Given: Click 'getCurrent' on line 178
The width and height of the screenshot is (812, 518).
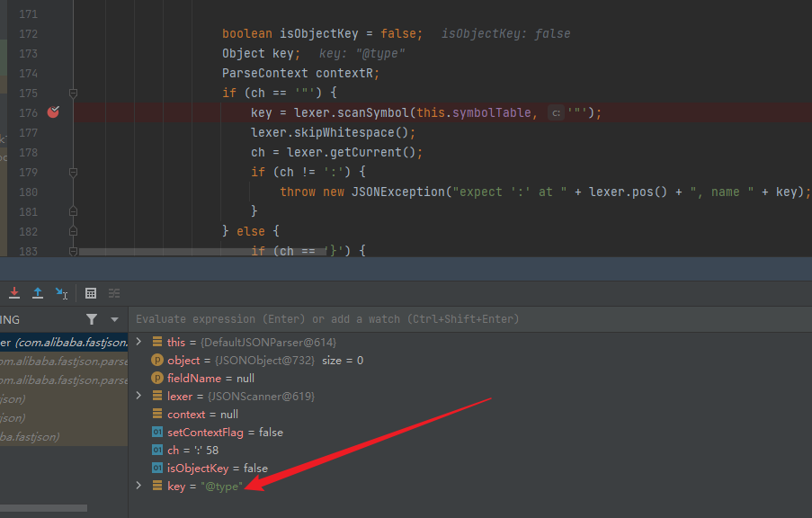Looking at the screenshot, I should [x=366, y=152].
